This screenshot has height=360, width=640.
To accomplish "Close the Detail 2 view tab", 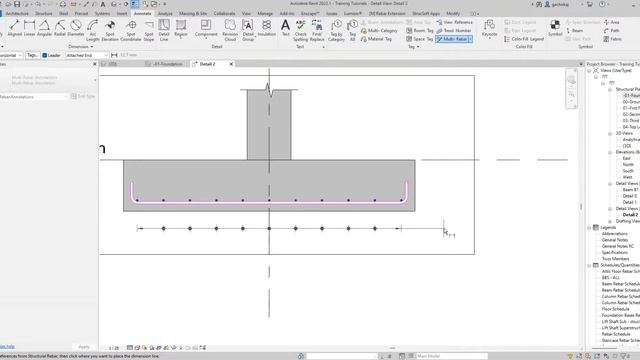I will (x=231, y=64).
